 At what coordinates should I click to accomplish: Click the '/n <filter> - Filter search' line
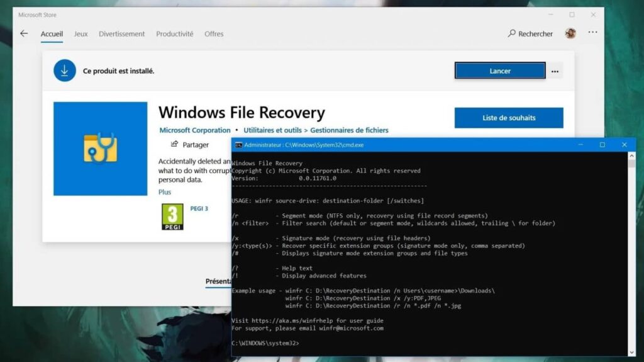tap(394, 223)
